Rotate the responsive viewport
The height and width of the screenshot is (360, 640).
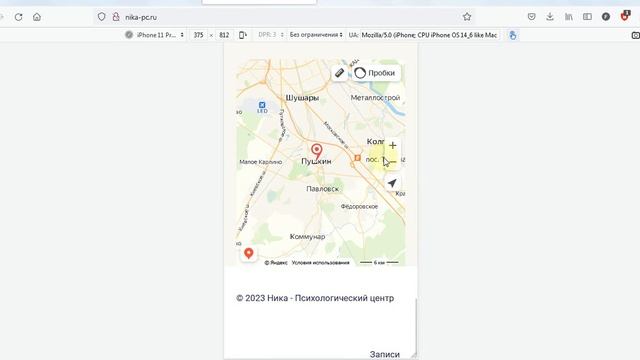click(243, 35)
